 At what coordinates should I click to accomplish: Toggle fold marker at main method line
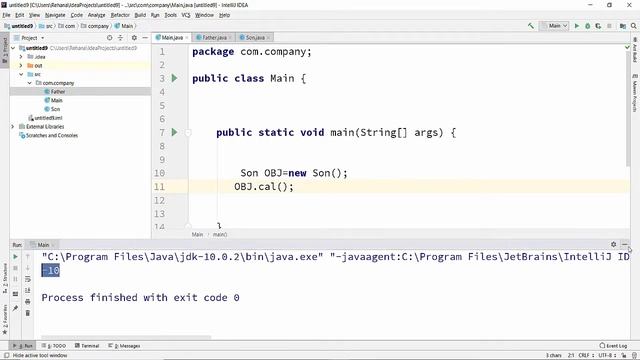click(x=188, y=132)
